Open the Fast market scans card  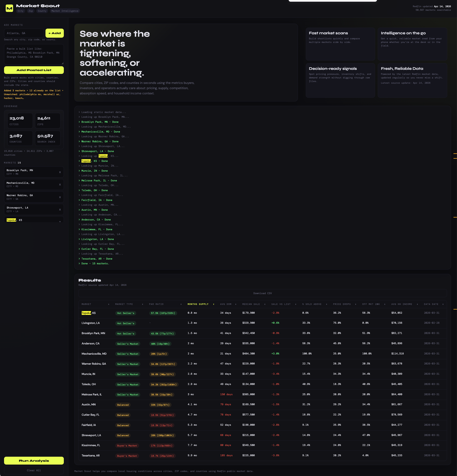coord(340,44)
